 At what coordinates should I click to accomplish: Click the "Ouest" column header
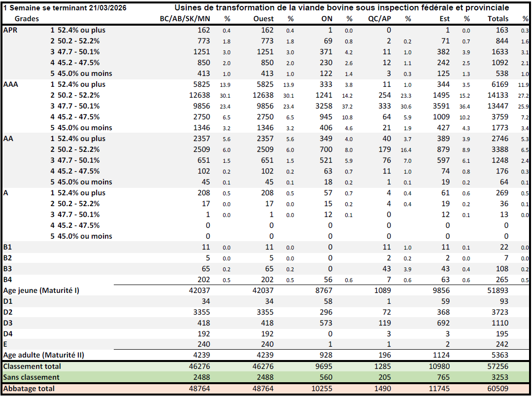(x=264, y=19)
